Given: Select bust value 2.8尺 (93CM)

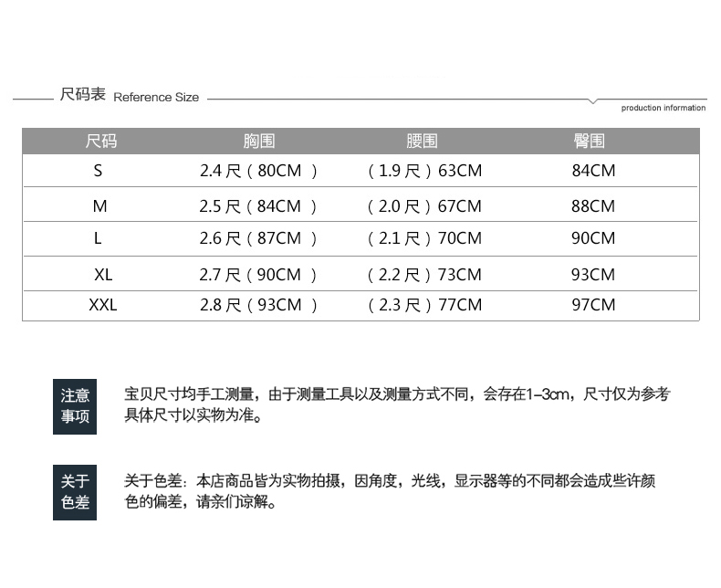Looking at the screenshot, I should [258, 305].
